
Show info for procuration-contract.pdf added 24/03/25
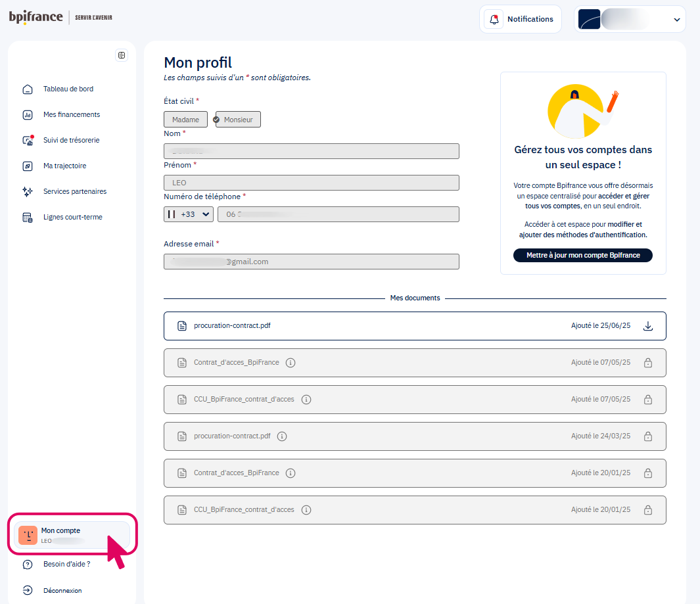[282, 436]
